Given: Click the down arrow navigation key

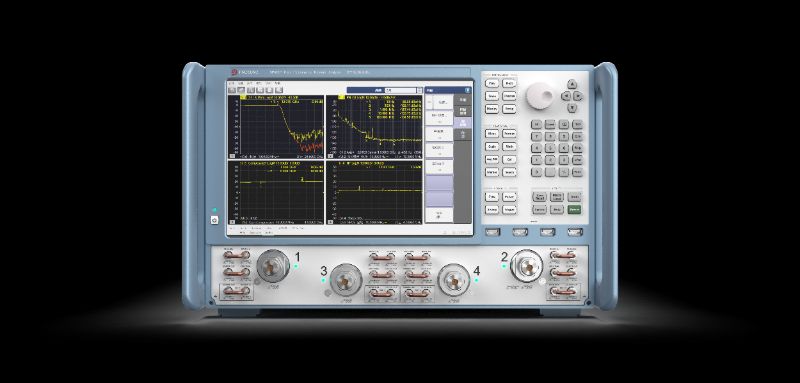Looking at the screenshot, I should [572, 108].
